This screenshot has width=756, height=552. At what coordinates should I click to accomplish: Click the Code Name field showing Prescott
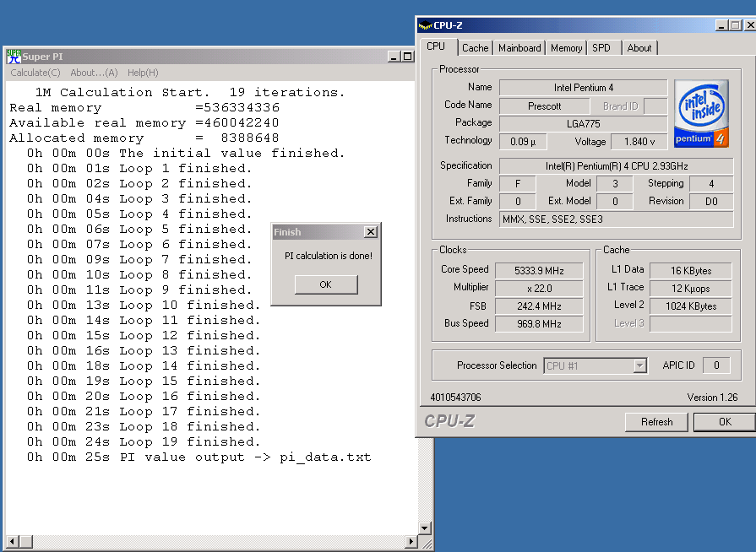[544, 106]
